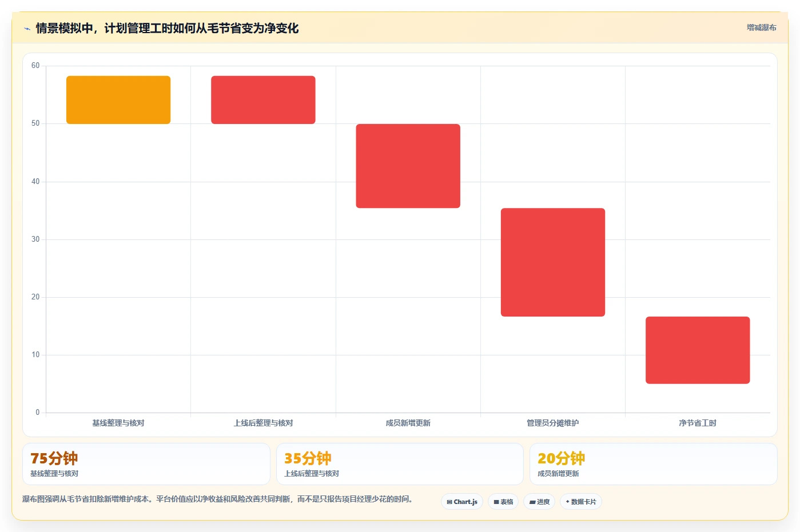
Task: Open the 75分钟 data card
Action: tap(146, 464)
